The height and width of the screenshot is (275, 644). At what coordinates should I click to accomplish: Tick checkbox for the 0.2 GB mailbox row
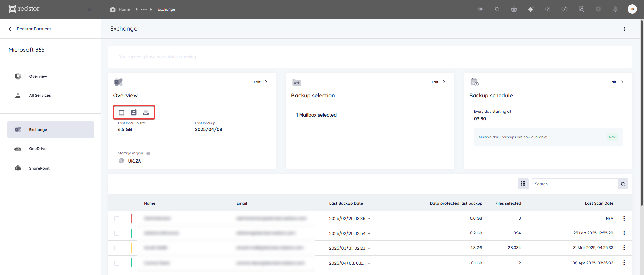pyautogui.click(x=117, y=233)
